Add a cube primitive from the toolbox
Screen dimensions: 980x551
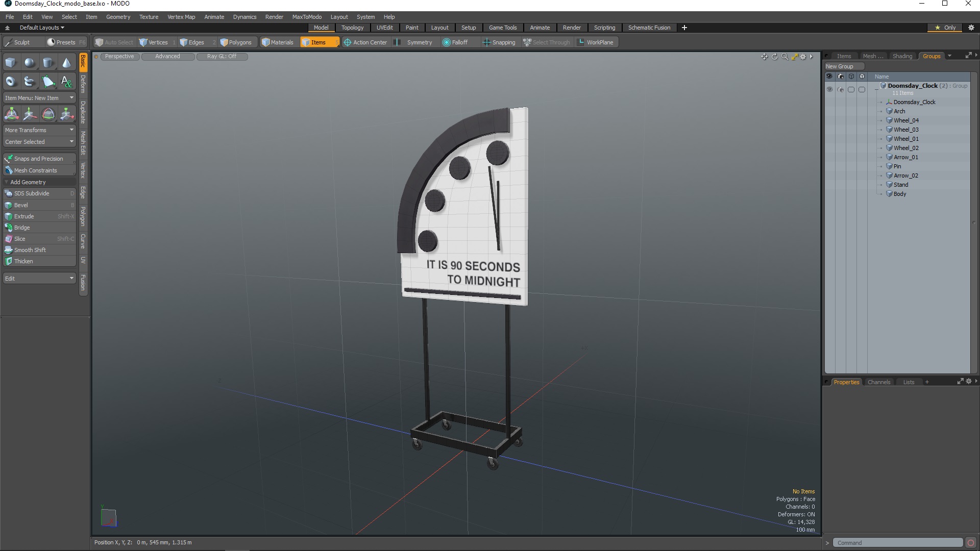coord(11,63)
